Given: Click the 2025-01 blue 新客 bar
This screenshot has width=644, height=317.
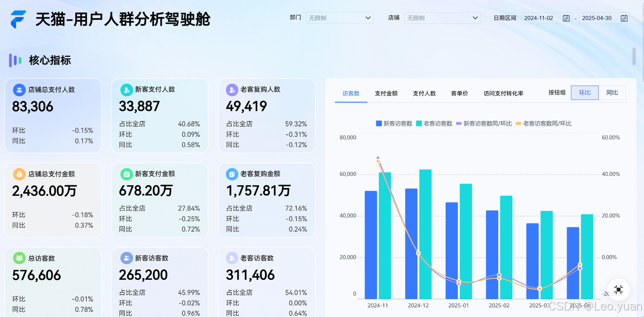Looking at the screenshot, I should [452, 251].
